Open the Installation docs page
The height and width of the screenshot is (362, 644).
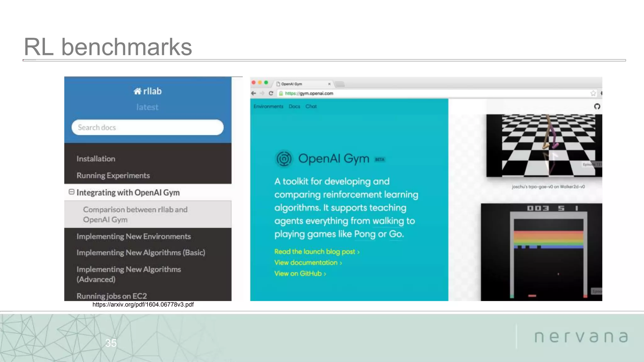96,159
